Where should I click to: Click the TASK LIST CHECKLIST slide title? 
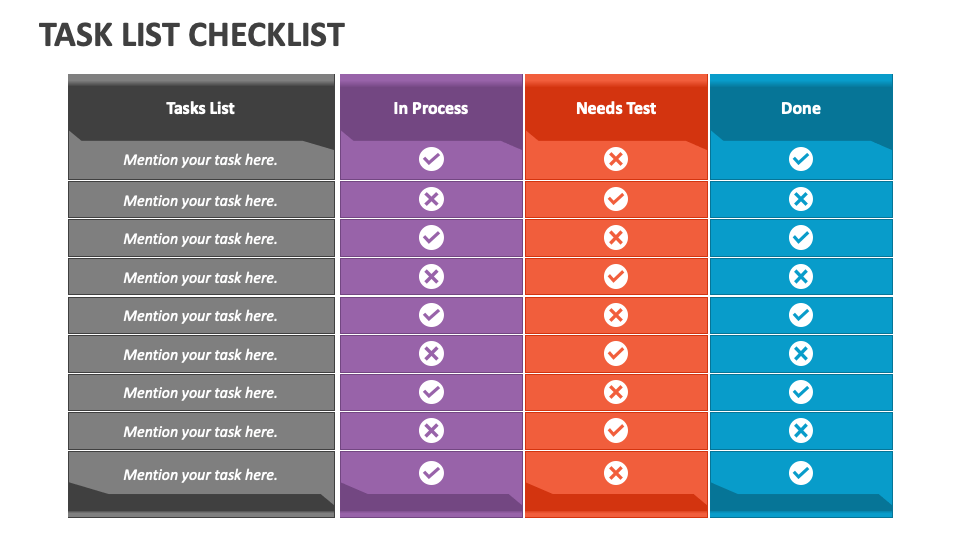[192, 35]
